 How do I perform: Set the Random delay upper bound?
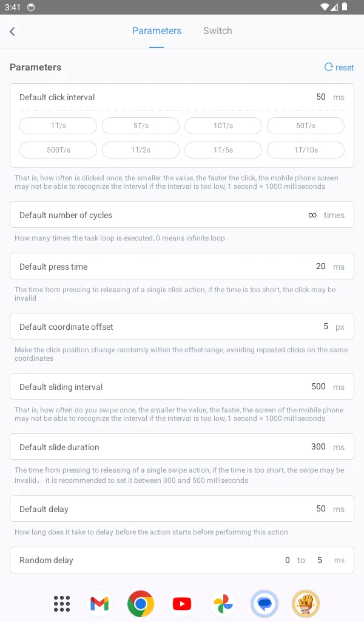pos(320,560)
